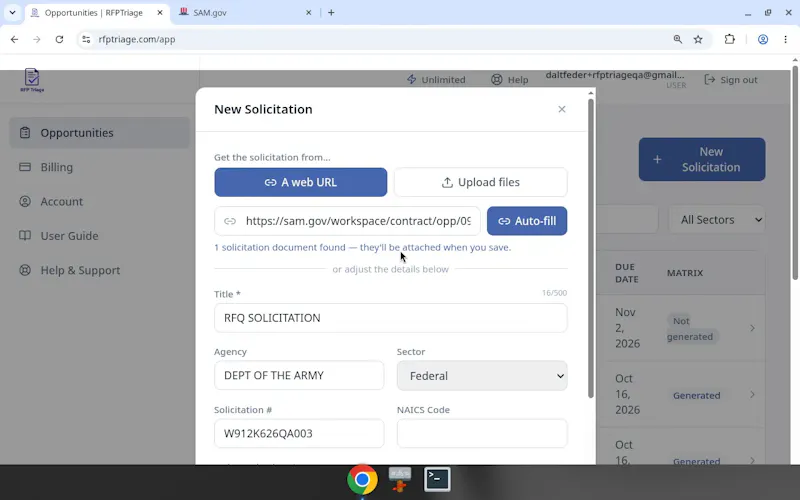This screenshot has width=800, height=500.
Task: Click the Sign out button
Action: point(731,80)
